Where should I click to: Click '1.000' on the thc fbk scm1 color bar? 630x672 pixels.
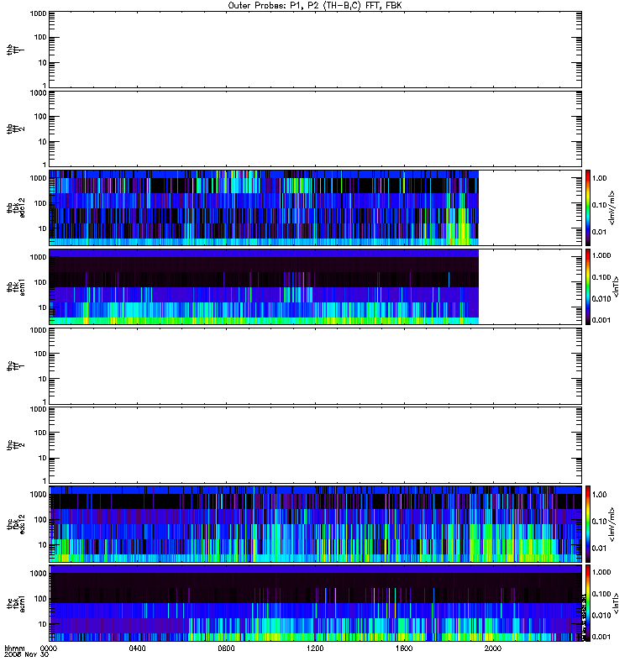(601, 572)
